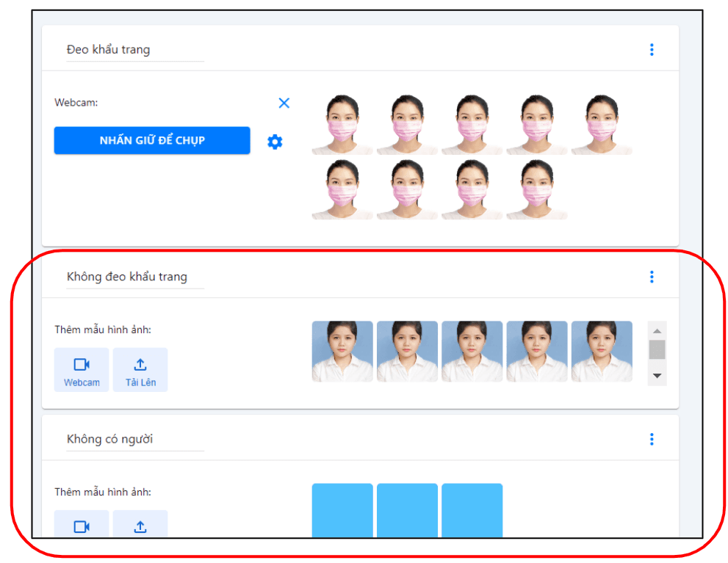Edit the Không đeo khẩu trang class name
The image size is (728, 563).
click(134, 277)
